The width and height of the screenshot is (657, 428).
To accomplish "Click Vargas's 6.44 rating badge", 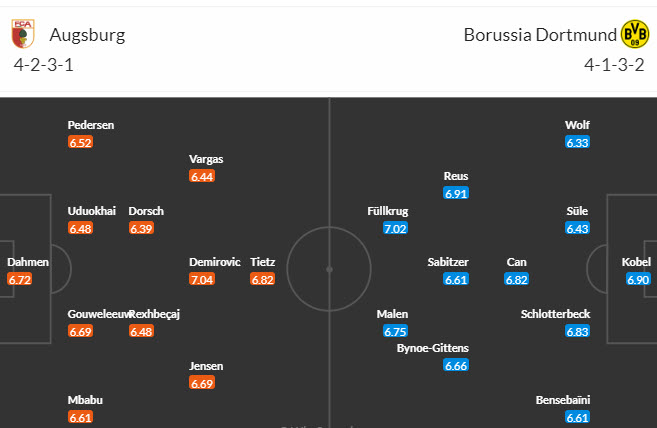I will click(202, 177).
